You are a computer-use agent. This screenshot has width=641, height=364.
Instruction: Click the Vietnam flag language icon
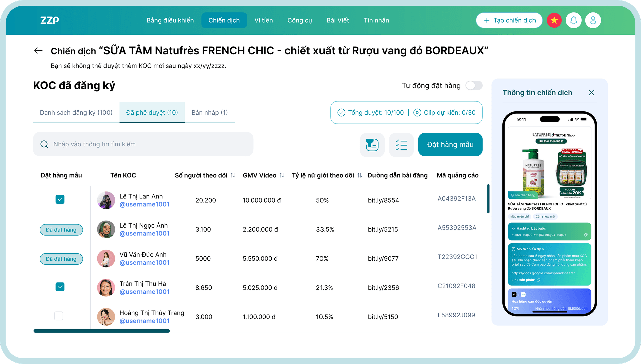tap(554, 20)
